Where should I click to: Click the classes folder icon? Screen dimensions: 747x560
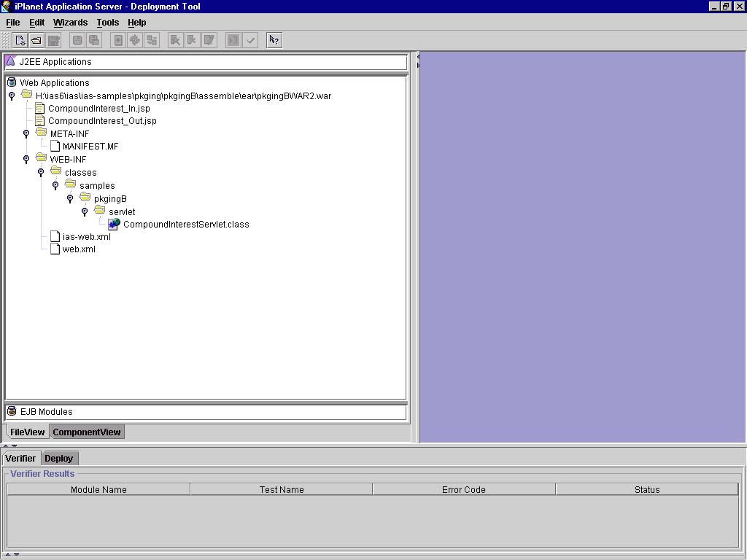[55, 171]
